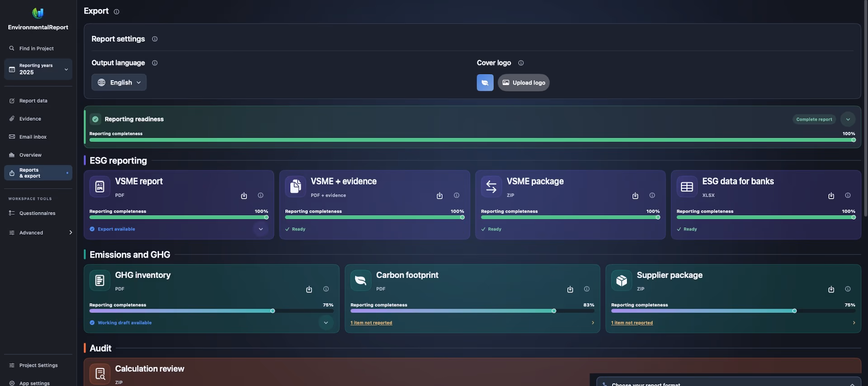Viewport: 868px width, 386px height.
Task: Download the VSME report PDF
Action: point(244,196)
